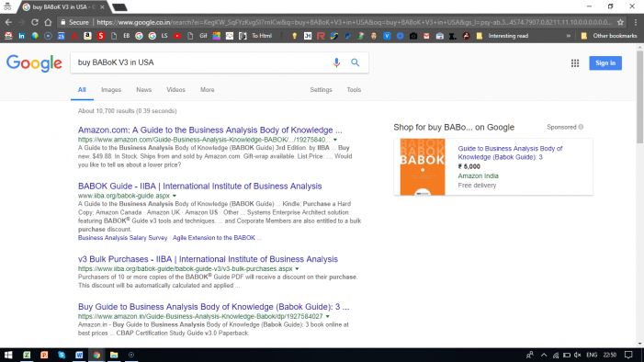Open the light bulb bookmark
The width and height of the screenshot is (644, 362).
pos(295,36)
